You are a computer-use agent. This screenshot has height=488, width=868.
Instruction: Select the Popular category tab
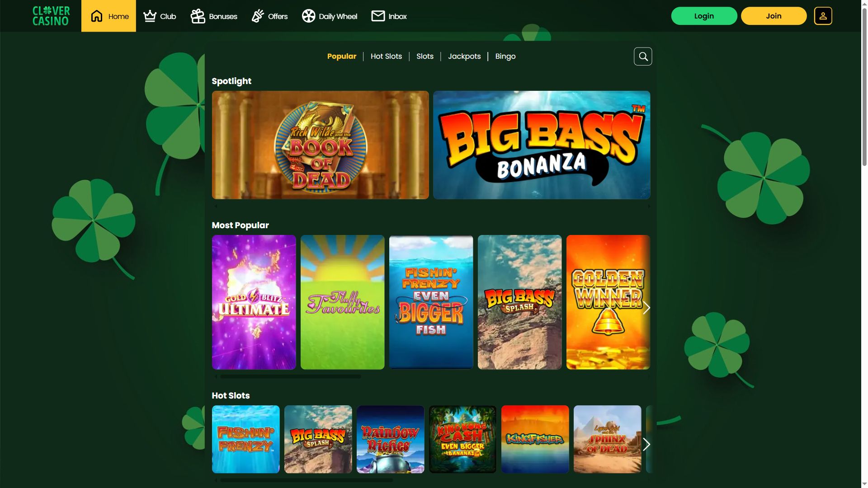point(342,56)
